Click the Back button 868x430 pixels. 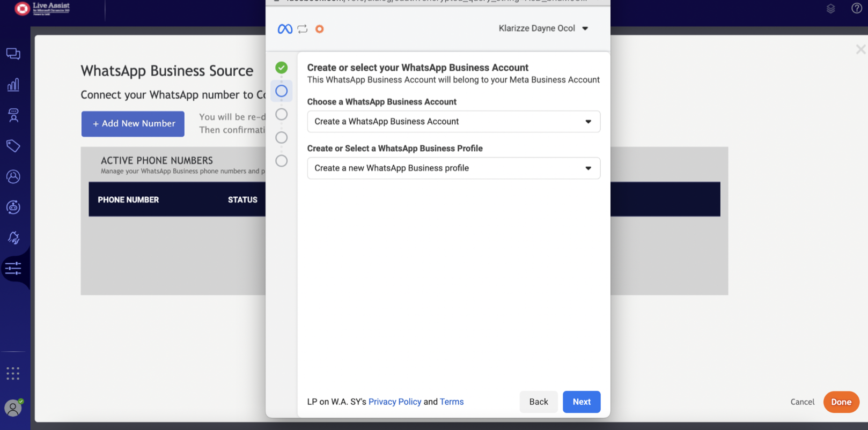(x=539, y=402)
